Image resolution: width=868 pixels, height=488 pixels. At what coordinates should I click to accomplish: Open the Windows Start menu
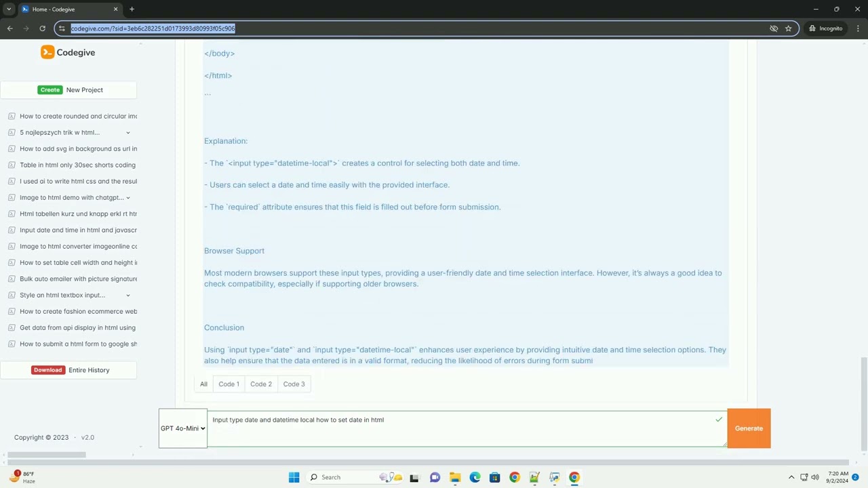(294, 477)
